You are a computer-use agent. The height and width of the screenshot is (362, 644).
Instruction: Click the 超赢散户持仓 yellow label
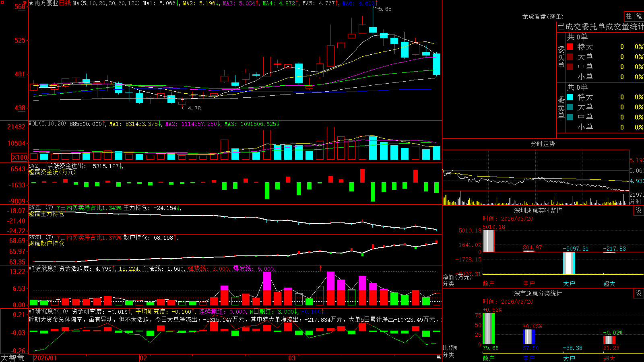click(x=46, y=243)
